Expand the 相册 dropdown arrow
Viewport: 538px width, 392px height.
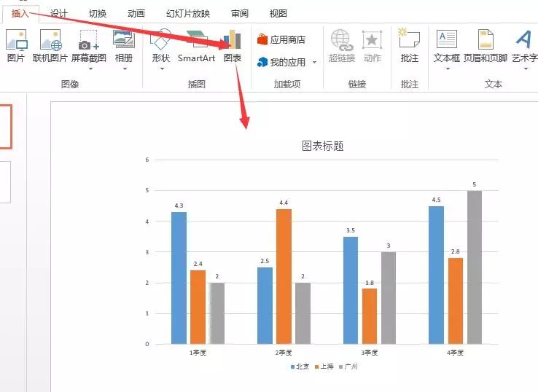[125, 69]
